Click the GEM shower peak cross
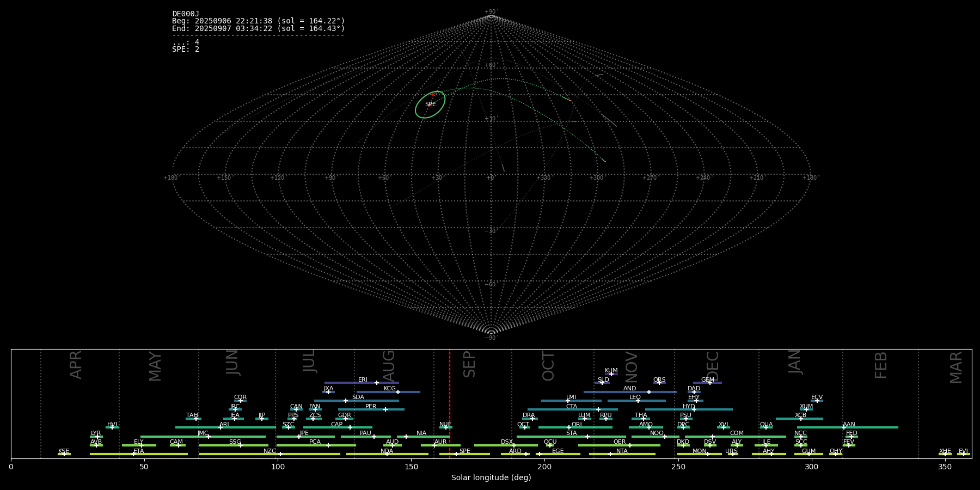980x490 pixels. [x=710, y=383]
